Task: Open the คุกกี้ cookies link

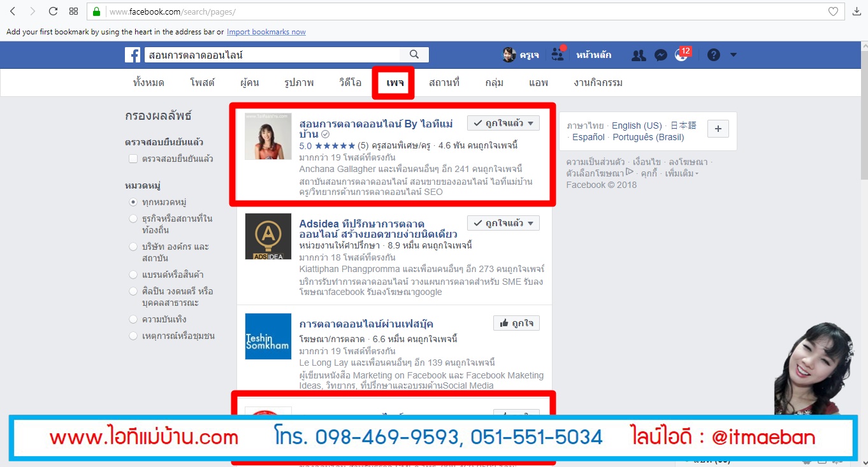Action: click(649, 173)
